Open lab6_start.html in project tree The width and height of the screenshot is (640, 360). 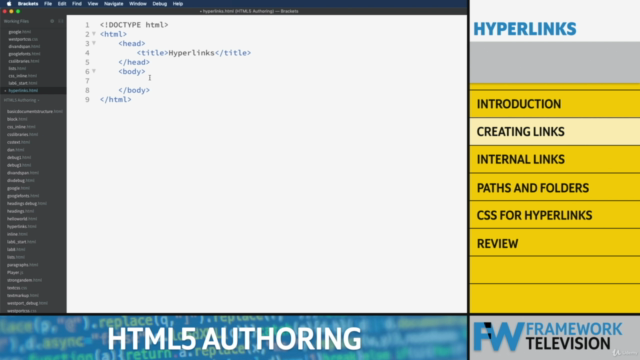pos(21,242)
